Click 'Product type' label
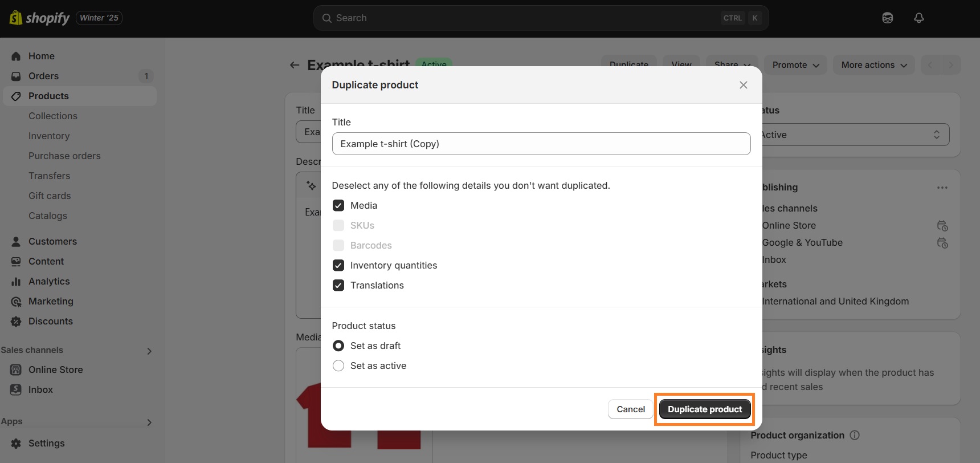Viewport: 980px width, 463px height. [779, 455]
